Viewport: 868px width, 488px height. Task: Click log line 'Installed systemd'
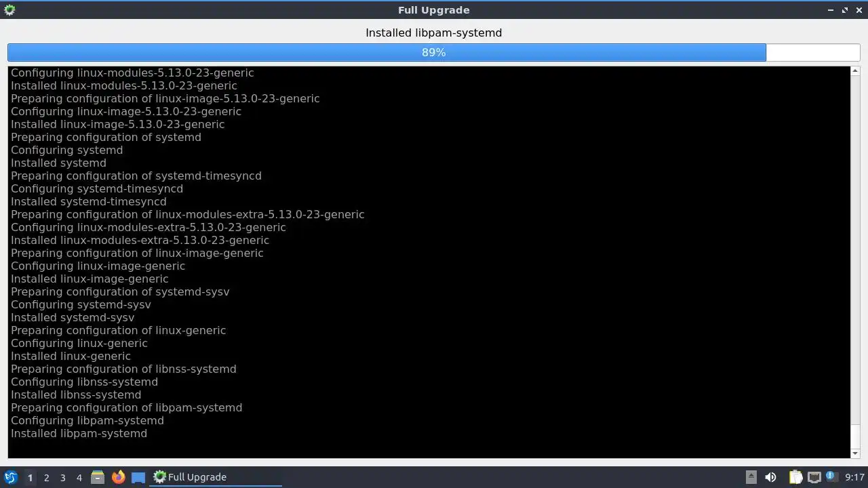58,163
